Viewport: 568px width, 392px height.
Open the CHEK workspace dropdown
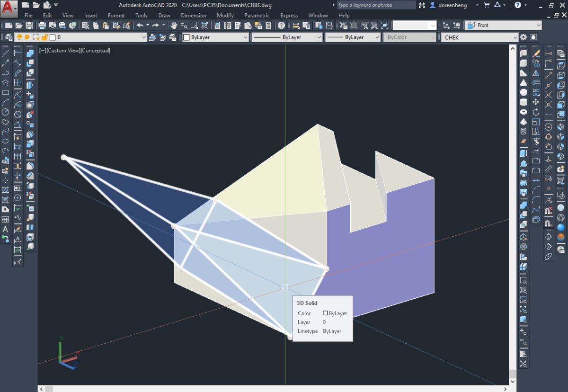click(480, 37)
